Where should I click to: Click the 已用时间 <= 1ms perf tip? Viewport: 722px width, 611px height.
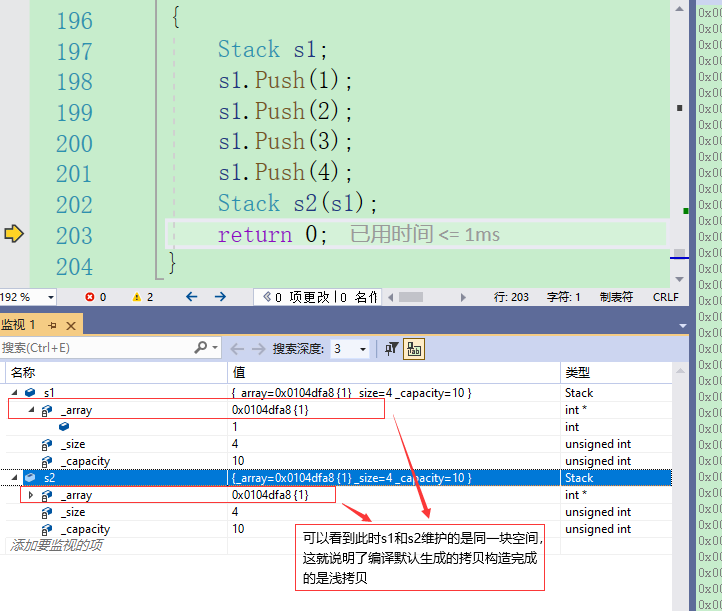425,234
